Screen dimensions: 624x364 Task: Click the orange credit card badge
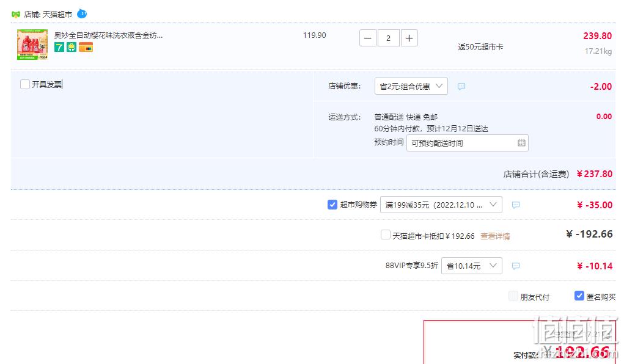point(86,48)
